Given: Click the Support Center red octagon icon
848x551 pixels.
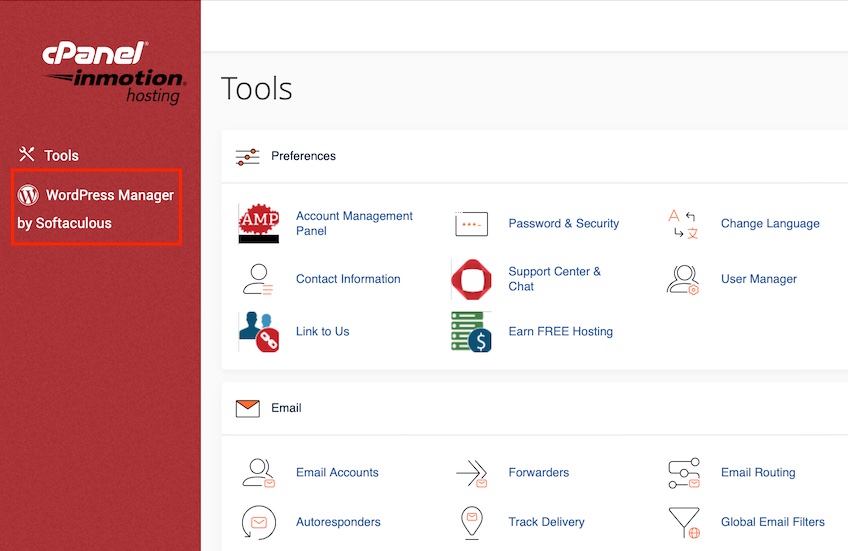Looking at the screenshot, I should pyautogui.click(x=472, y=279).
